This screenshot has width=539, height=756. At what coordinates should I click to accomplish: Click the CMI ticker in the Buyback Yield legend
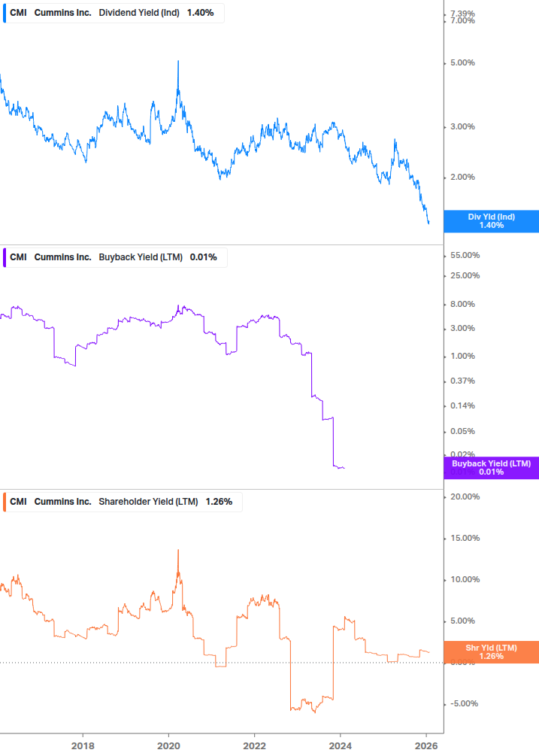18,257
